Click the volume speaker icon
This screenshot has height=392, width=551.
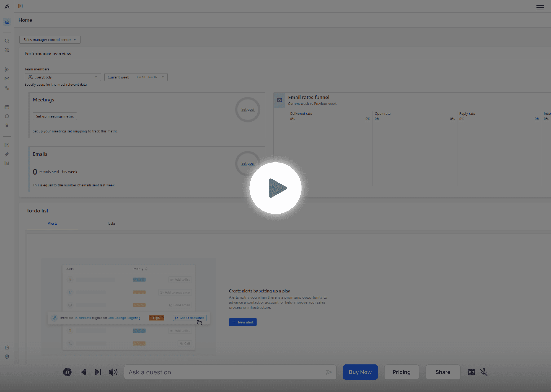113,372
